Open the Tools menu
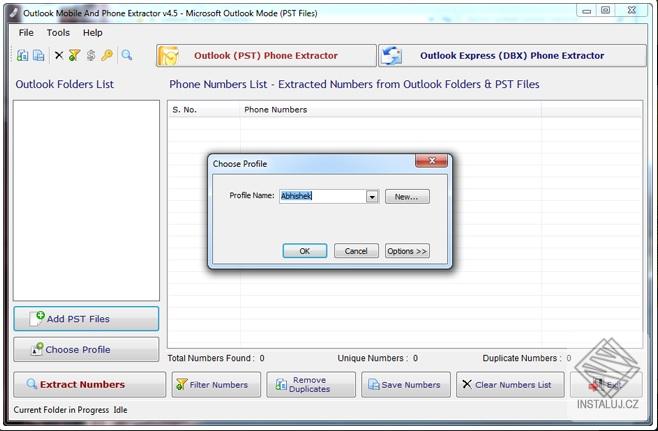This screenshot has height=431, width=658. click(x=58, y=33)
